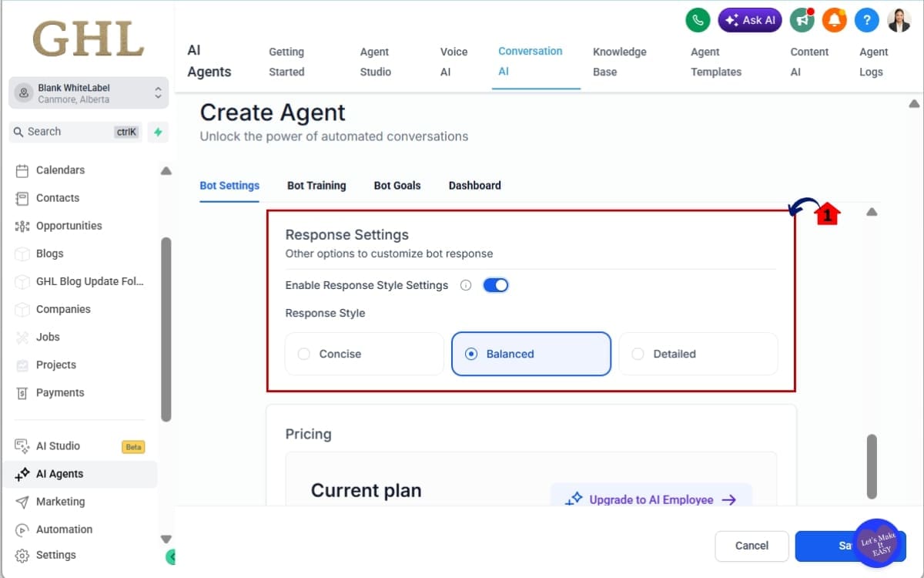Click the Cancel button
This screenshot has height=578, width=924.
coord(752,546)
